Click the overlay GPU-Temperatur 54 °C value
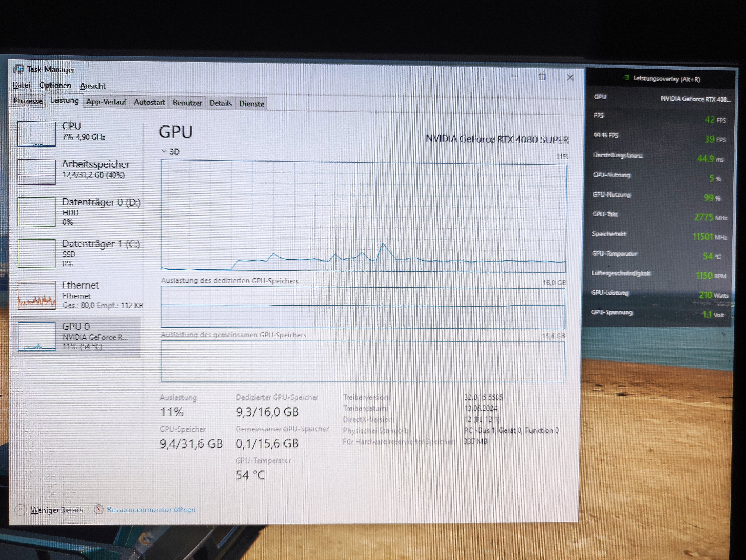This screenshot has height=560, width=746. coord(712,256)
